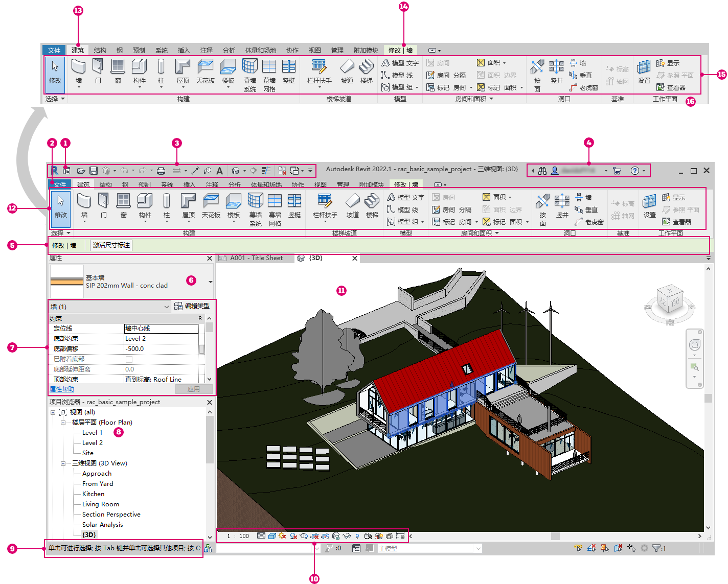
Task: Click the Save disk icon
Action: click(x=94, y=171)
